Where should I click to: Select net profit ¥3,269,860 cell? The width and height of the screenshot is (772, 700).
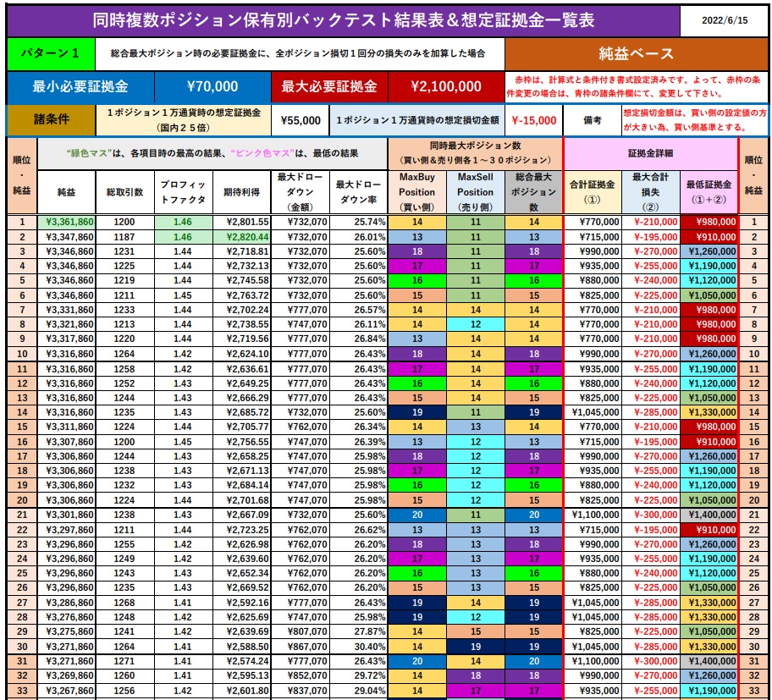pos(67,675)
